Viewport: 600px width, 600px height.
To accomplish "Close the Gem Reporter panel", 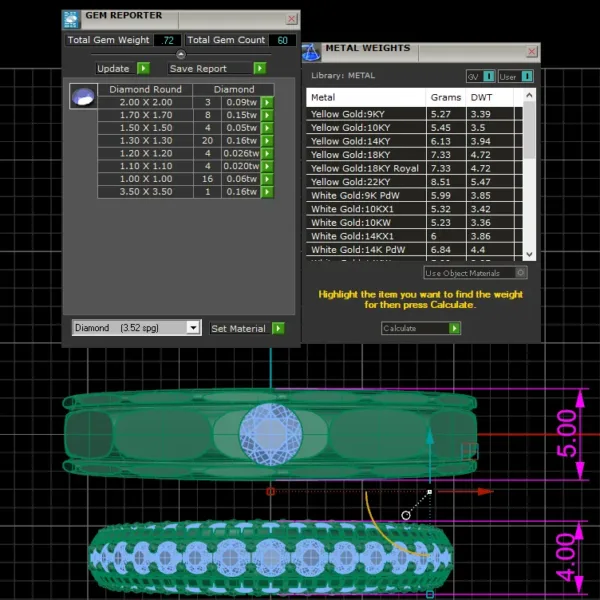I will pyautogui.click(x=292, y=19).
